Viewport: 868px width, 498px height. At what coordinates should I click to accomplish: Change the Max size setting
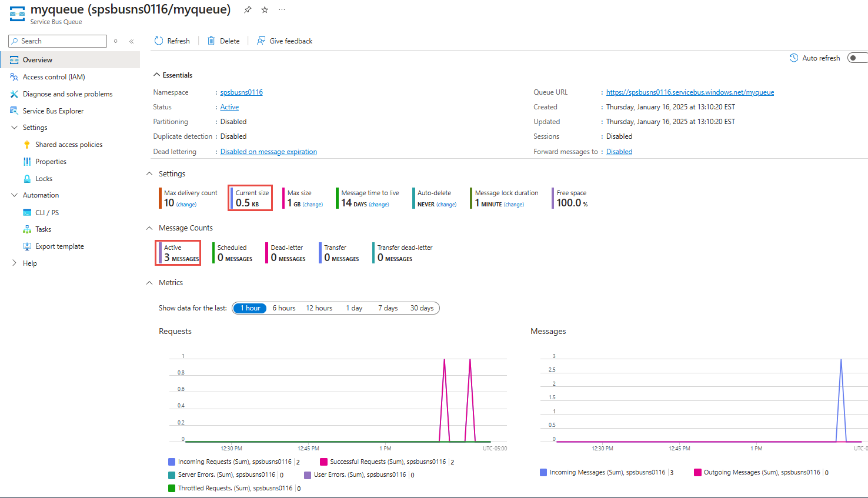(313, 205)
